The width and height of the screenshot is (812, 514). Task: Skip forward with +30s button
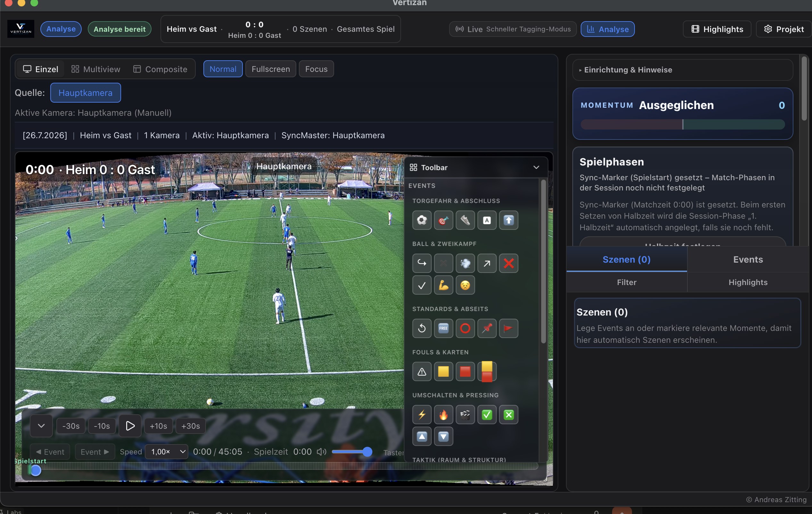(191, 426)
